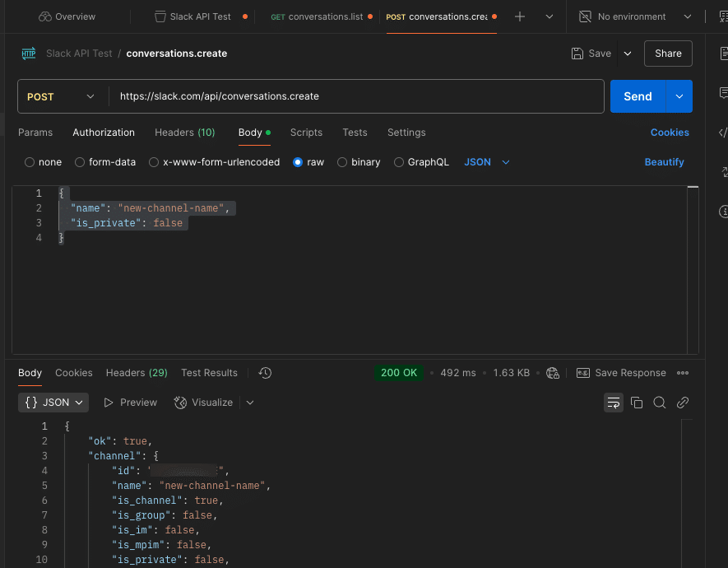Viewport: 728px width, 568px height.
Task: Search within the response body
Action: [x=659, y=403]
